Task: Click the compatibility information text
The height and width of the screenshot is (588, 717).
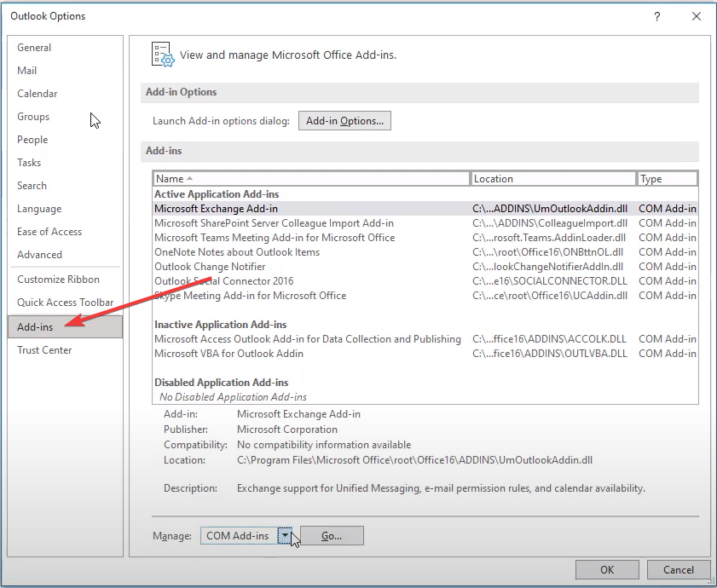Action: pos(324,445)
